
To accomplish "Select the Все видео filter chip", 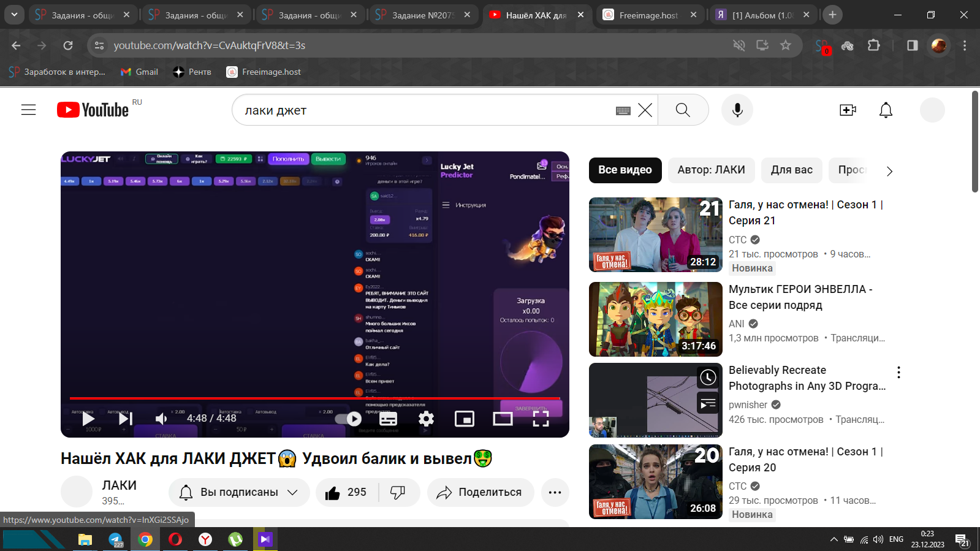I will [x=625, y=170].
